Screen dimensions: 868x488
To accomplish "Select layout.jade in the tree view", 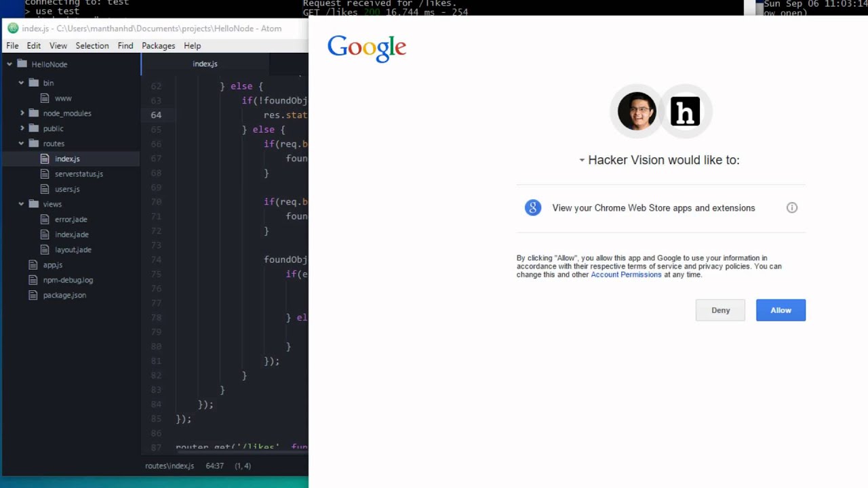I will pos(73,249).
